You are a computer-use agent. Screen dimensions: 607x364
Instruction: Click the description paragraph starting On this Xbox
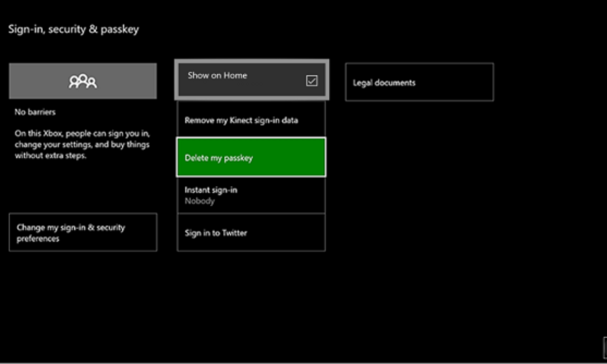82,145
